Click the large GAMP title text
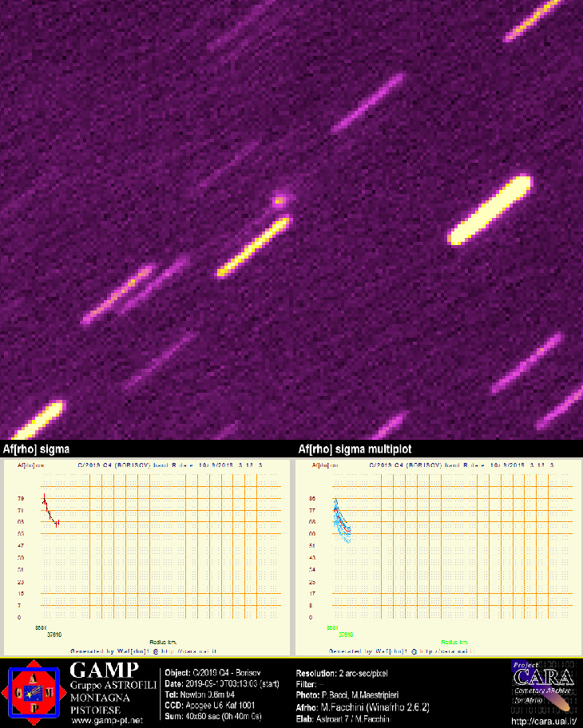The image size is (583, 728). pyautogui.click(x=105, y=670)
